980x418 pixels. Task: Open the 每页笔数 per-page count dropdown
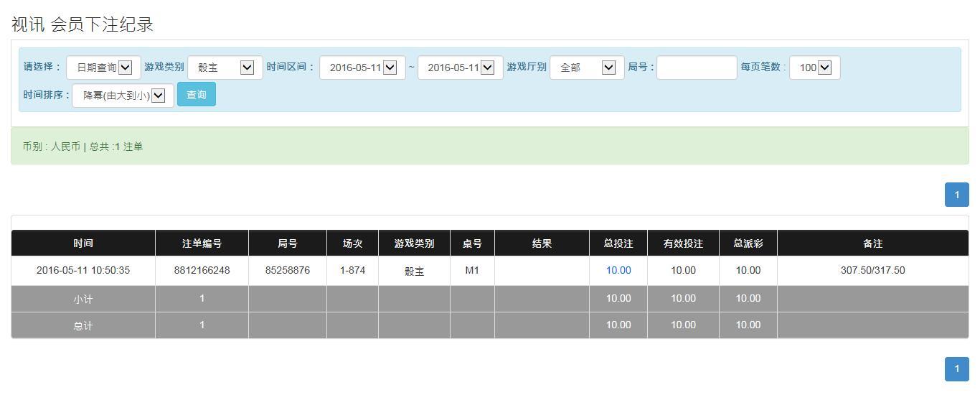coord(814,67)
